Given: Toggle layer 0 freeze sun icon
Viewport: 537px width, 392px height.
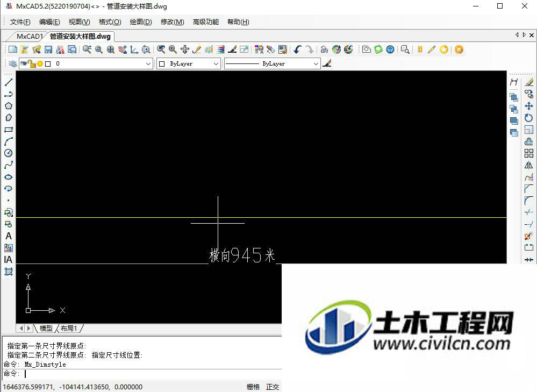Looking at the screenshot, I should point(40,64).
